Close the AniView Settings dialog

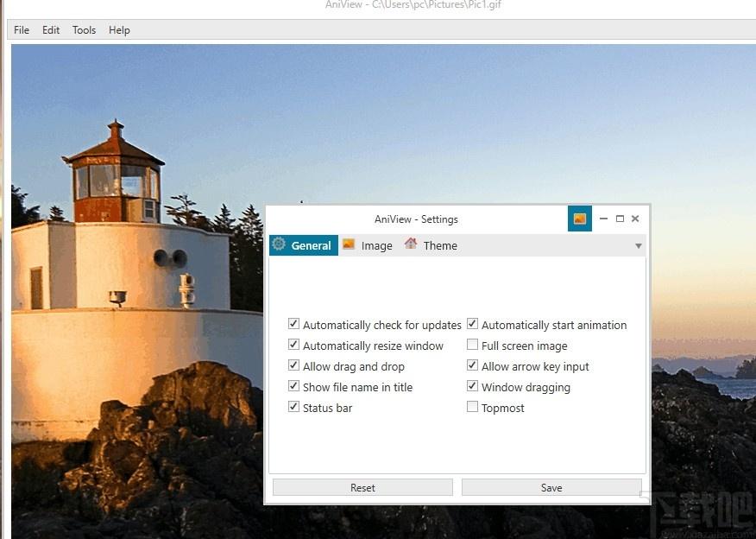click(635, 219)
